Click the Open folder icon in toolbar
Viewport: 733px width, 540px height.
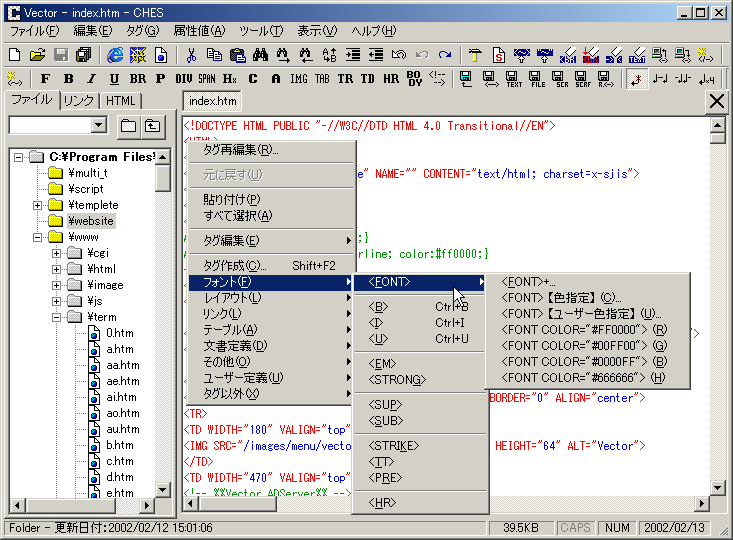coord(37,55)
